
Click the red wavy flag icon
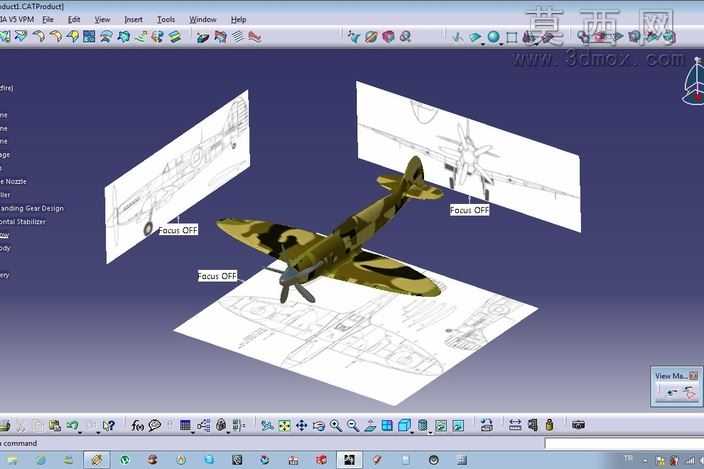pos(255,36)
